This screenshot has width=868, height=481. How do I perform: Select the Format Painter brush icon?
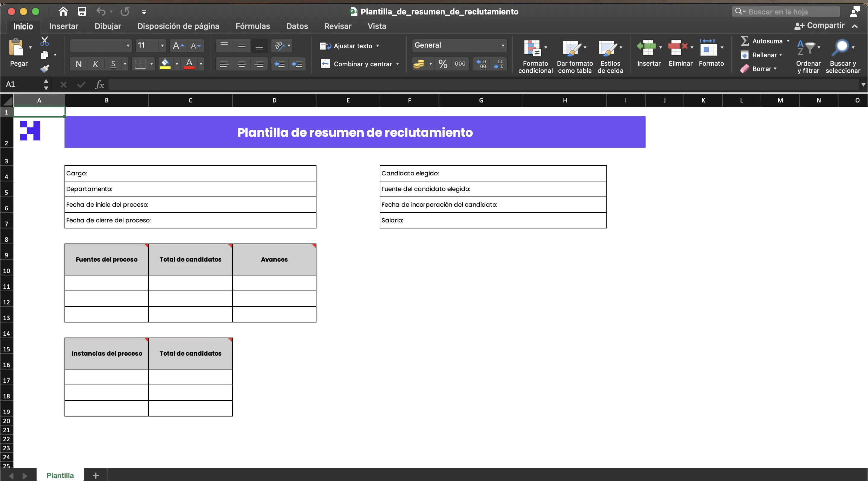point(45,69)
